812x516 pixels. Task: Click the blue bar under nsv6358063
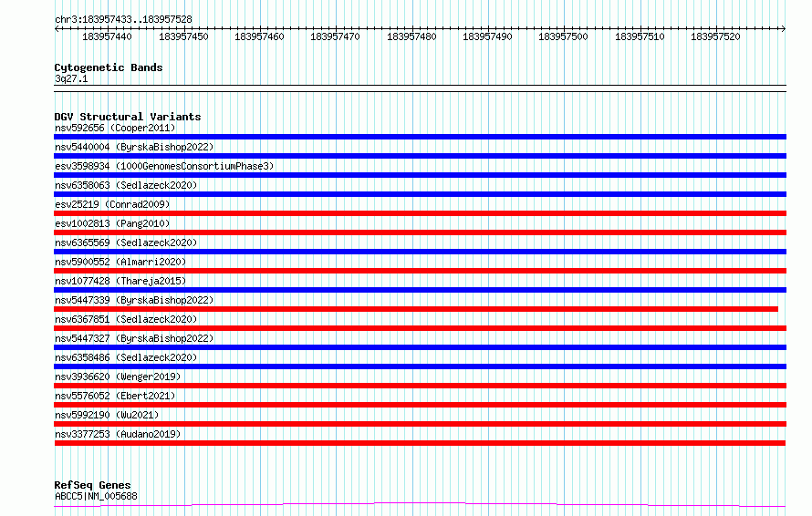click(x=420, y=194)
